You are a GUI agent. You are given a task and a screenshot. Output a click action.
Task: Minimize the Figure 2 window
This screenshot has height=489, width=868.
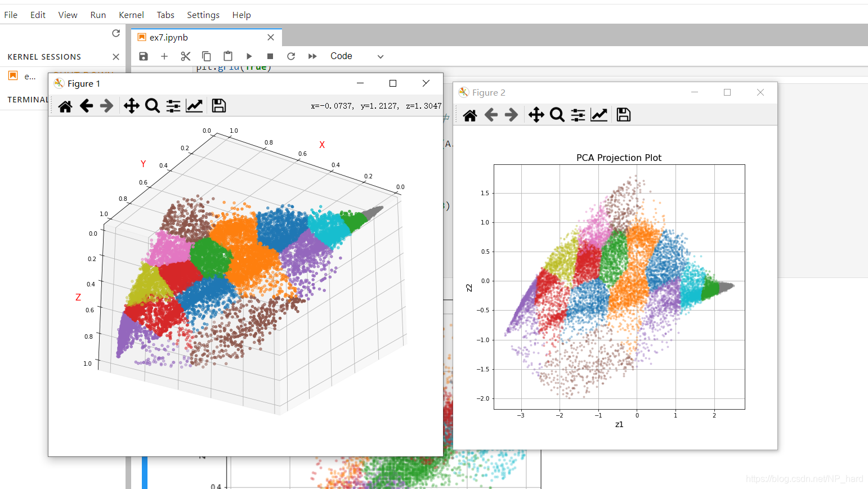pos(695,92)
